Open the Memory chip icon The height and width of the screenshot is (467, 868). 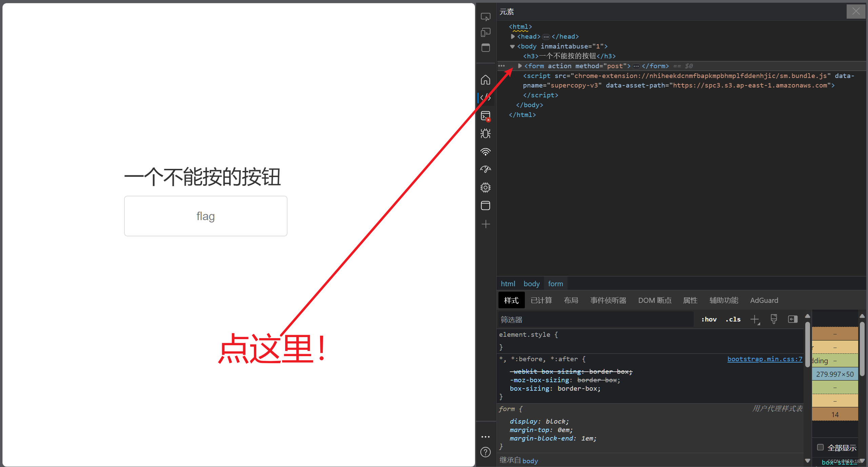[486, 187]
